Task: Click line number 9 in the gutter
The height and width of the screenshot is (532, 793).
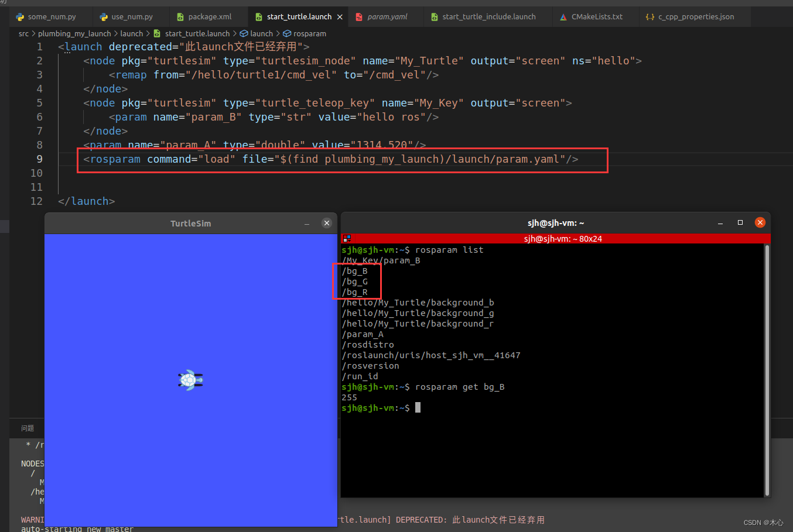Action: point(40,159)
